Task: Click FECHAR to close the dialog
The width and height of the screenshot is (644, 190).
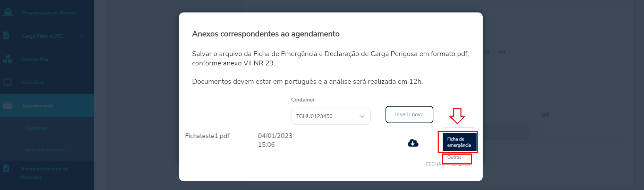Action: 435,164
